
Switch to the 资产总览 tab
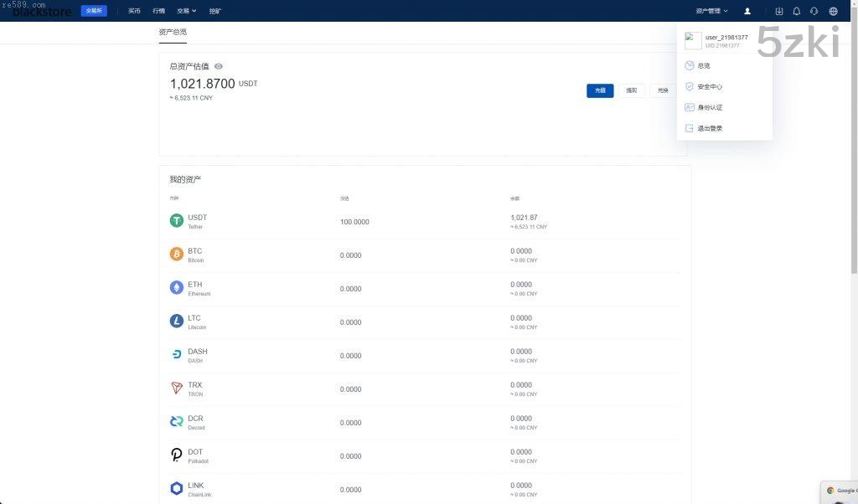coord(173,32)
